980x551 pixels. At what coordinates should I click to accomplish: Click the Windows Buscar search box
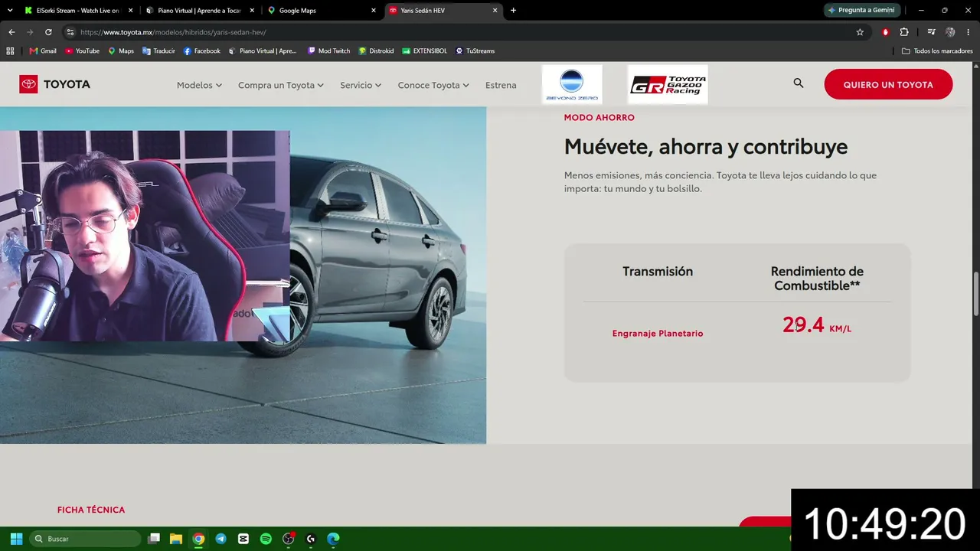pos(85,539)
